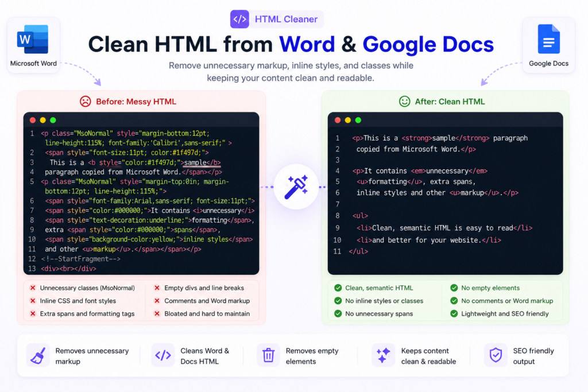
Task: Click the underlined sample text on line 3
Action: tap(195, 162)
